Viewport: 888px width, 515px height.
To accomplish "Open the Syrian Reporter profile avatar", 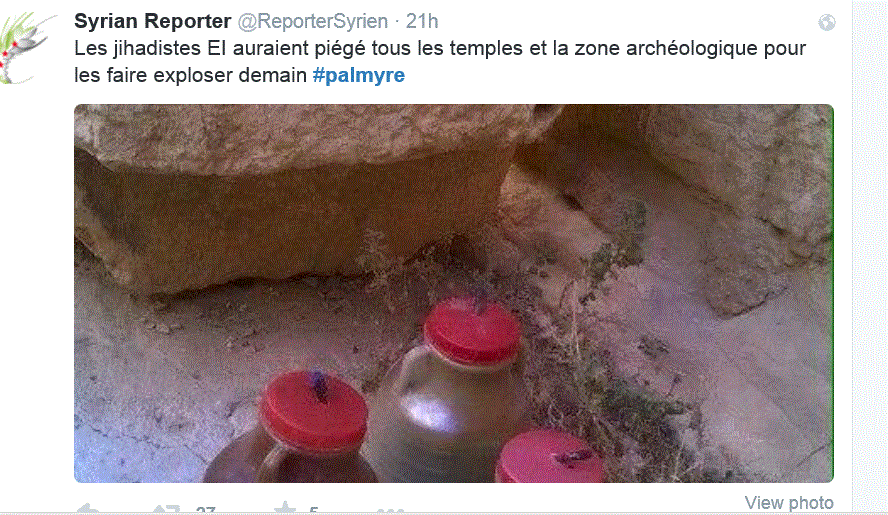I will point(27,48).
